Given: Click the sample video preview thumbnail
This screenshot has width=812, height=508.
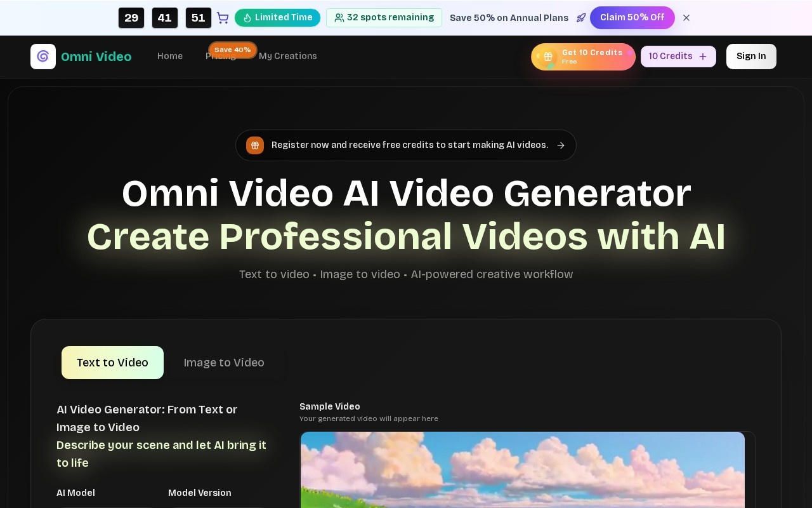Looking at the screenshot, I should pyautogui.click(x=523, y=470).
